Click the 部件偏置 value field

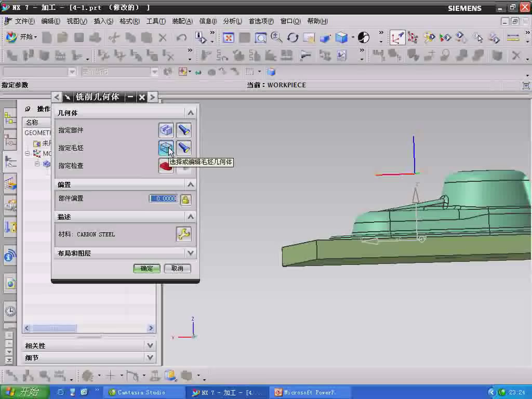pyautogui.click(x=164, y=198)
